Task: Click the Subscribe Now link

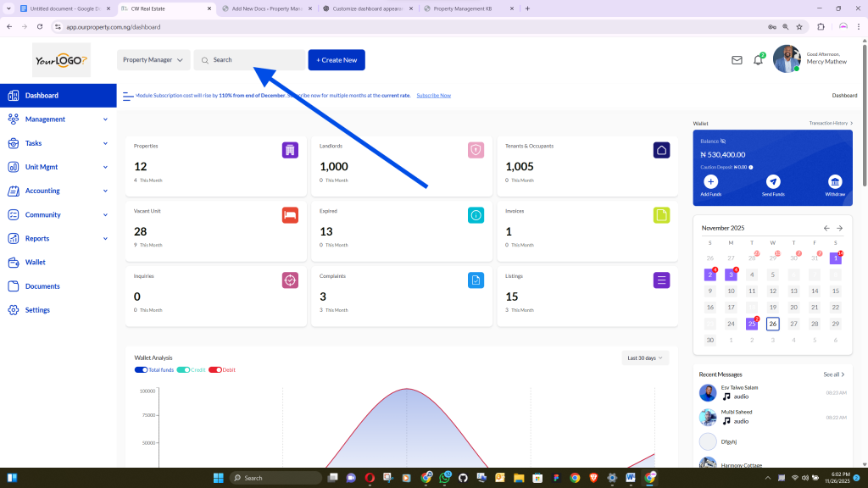Action: click(433, 96)
